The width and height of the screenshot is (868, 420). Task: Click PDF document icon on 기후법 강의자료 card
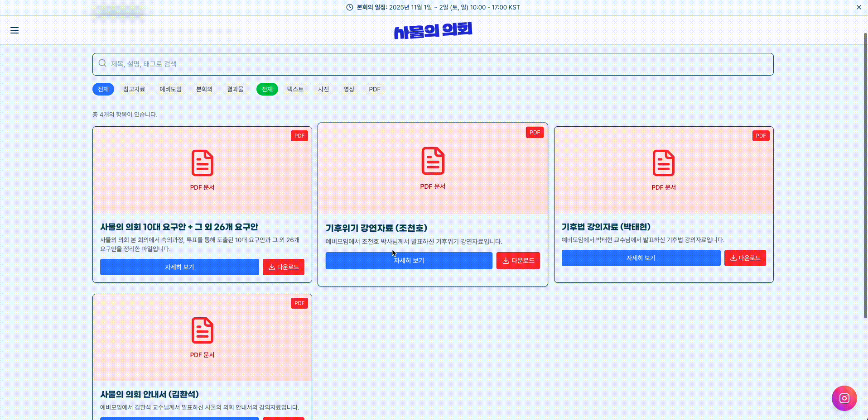tap(663, 163)
